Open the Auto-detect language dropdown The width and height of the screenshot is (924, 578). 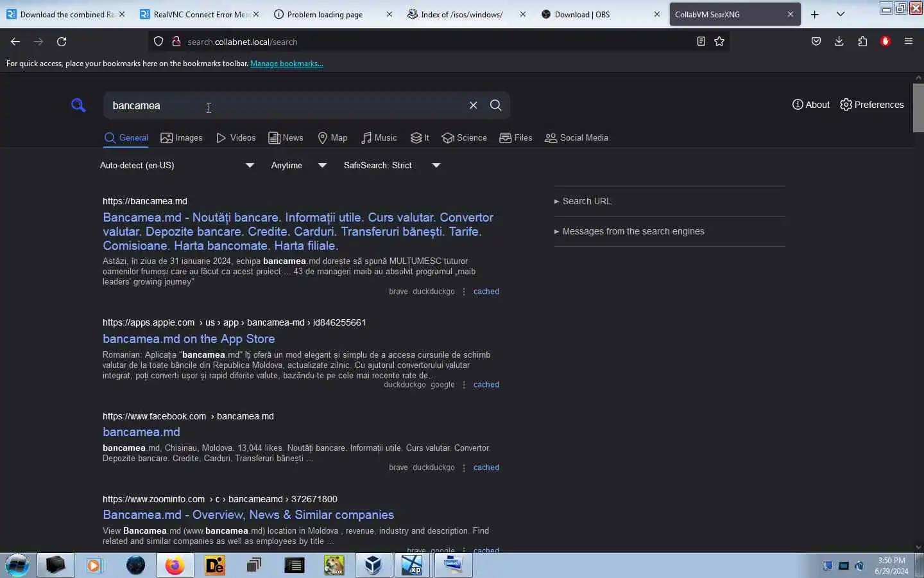click(177, 166)
